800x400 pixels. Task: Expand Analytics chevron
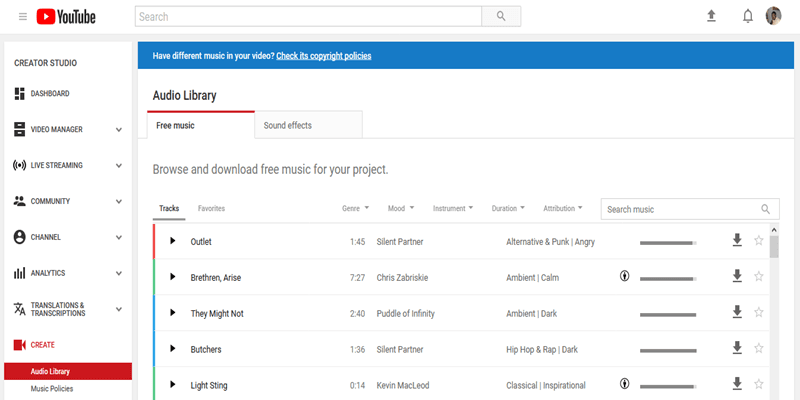[119, 273]
